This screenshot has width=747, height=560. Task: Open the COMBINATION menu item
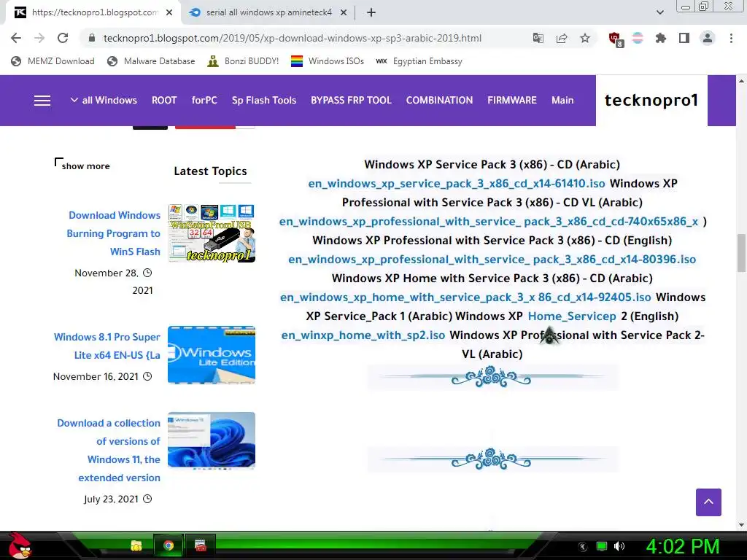[x=439, y=100]
